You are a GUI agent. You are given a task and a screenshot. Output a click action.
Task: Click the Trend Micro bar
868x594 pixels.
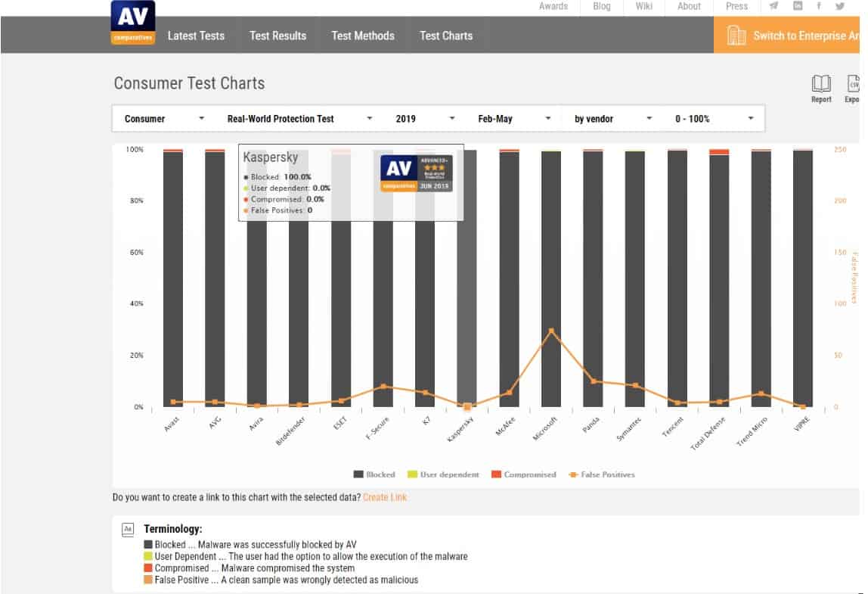(x=761, y=278)
